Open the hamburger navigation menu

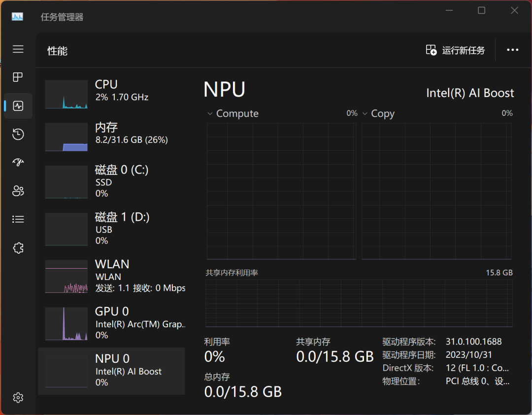[x=18, y=49]
